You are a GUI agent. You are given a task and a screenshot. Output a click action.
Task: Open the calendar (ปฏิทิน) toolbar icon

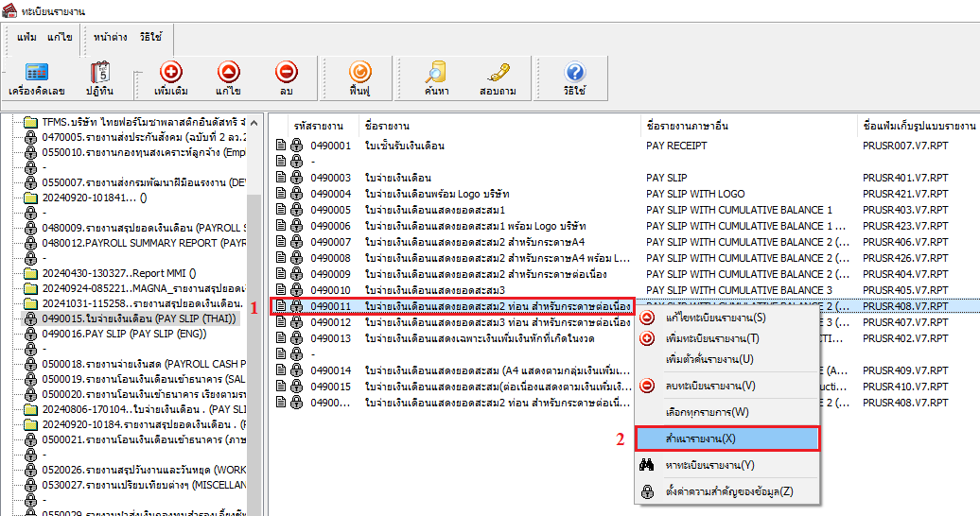click(x=101, y=77)
